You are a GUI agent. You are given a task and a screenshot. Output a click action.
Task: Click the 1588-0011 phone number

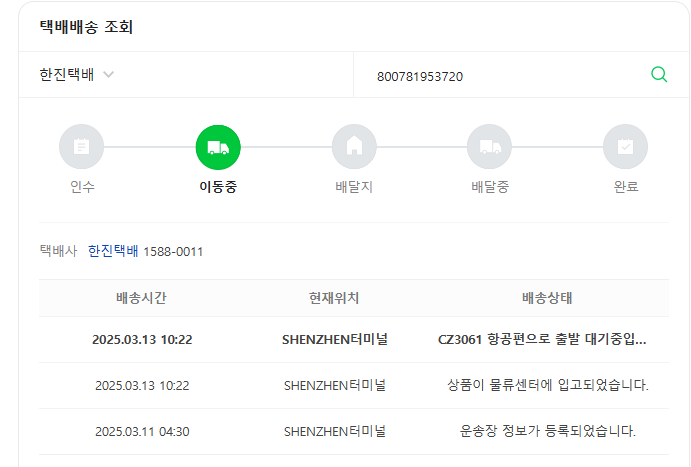tap(173, 252)
